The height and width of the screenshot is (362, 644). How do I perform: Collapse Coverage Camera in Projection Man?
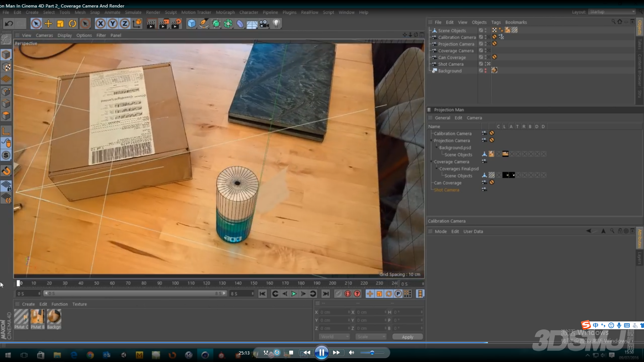point(431,162)
